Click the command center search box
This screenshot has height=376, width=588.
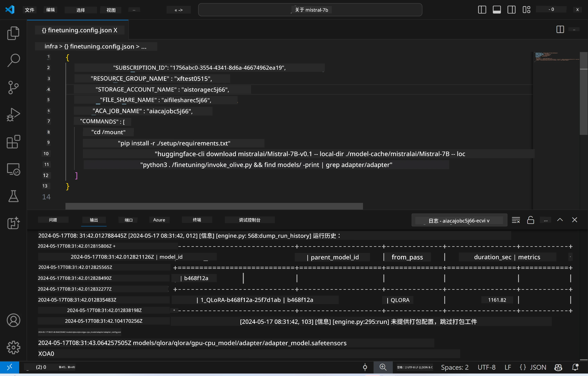pos(310,10)
